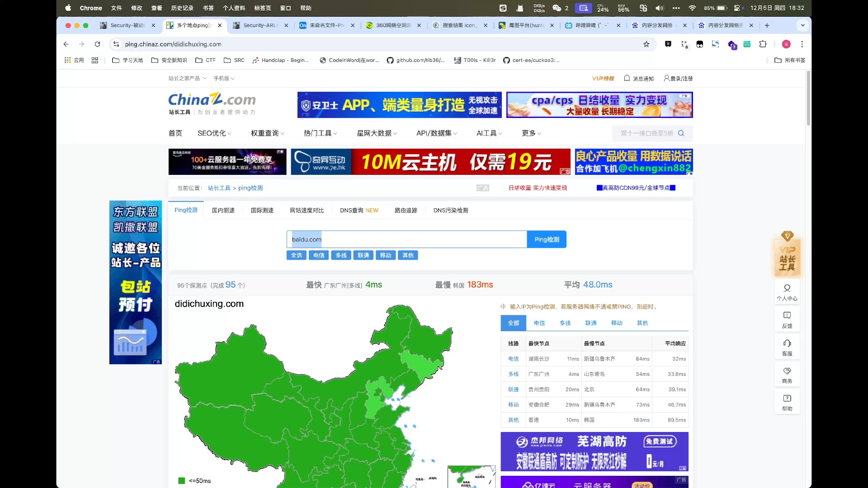Toggle 其他 line filter under input
The image size is (868, 488).
(408, 255)
